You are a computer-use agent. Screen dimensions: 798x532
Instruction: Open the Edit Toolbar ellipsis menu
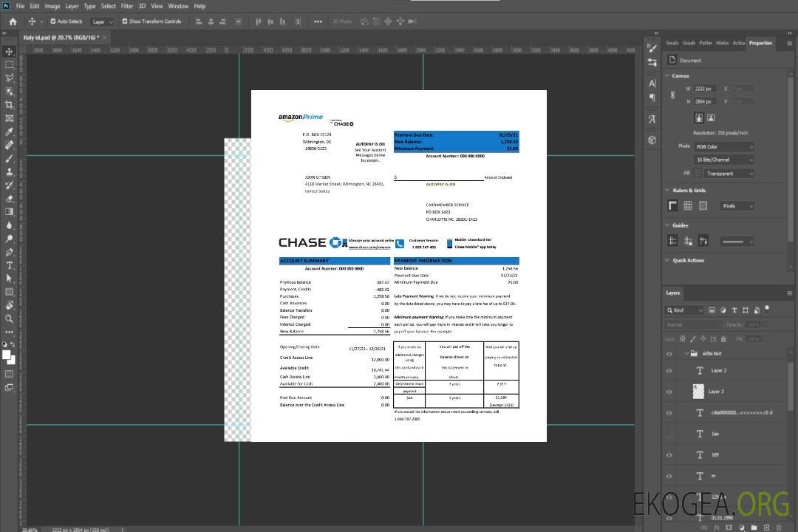click(9, 332)
